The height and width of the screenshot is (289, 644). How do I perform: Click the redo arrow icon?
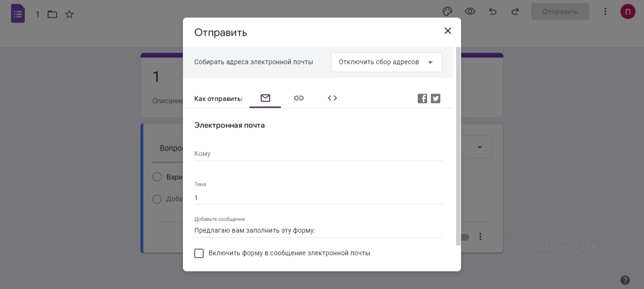(x=515, y=12)
